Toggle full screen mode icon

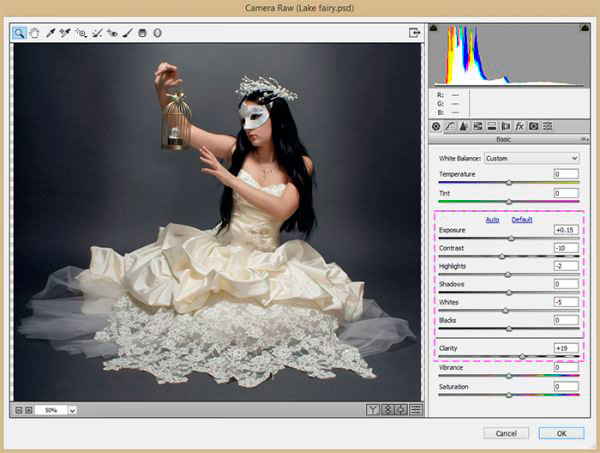coord(414,33)
